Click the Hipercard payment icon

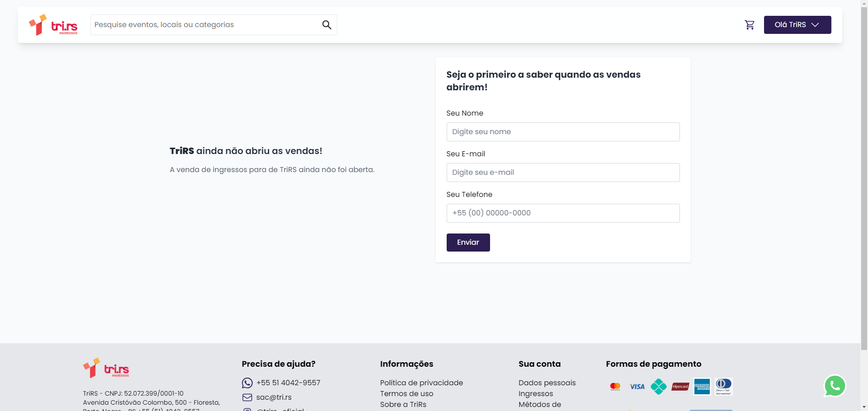point(680,387)
